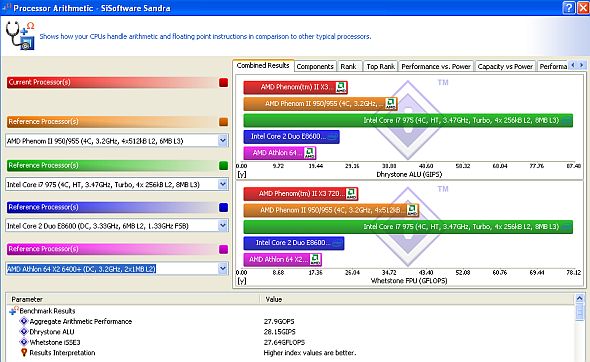Click the Intel logo on Whetstone Core 2 Duo bar
Image resolution: width=590 pixels, height=362 pixels.
click(337, 243)
